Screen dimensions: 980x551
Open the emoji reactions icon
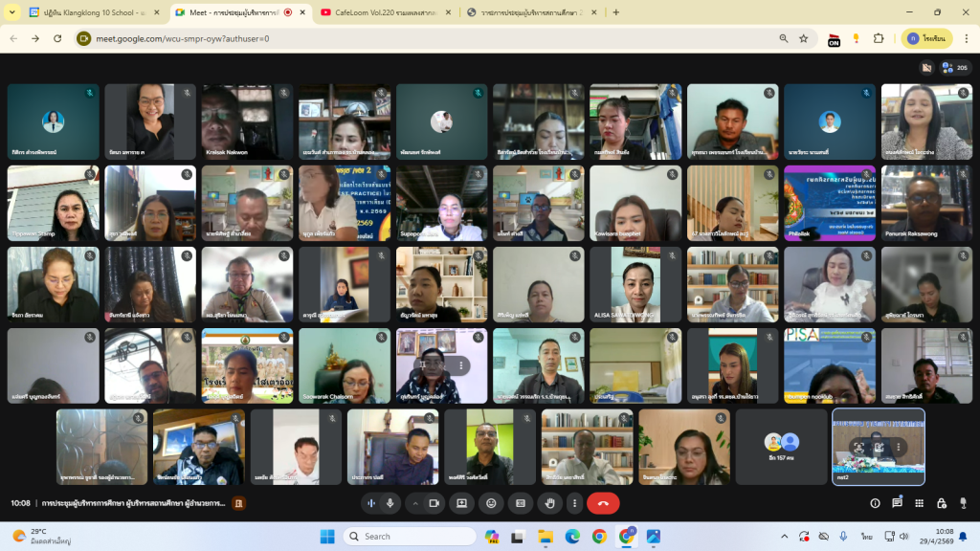tap(492, 503)
